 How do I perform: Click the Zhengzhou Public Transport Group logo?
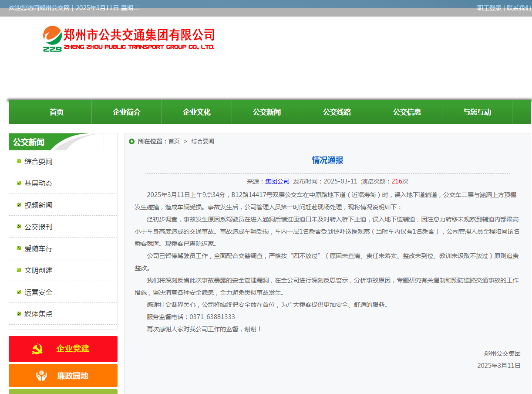click(x=129, y=39)
